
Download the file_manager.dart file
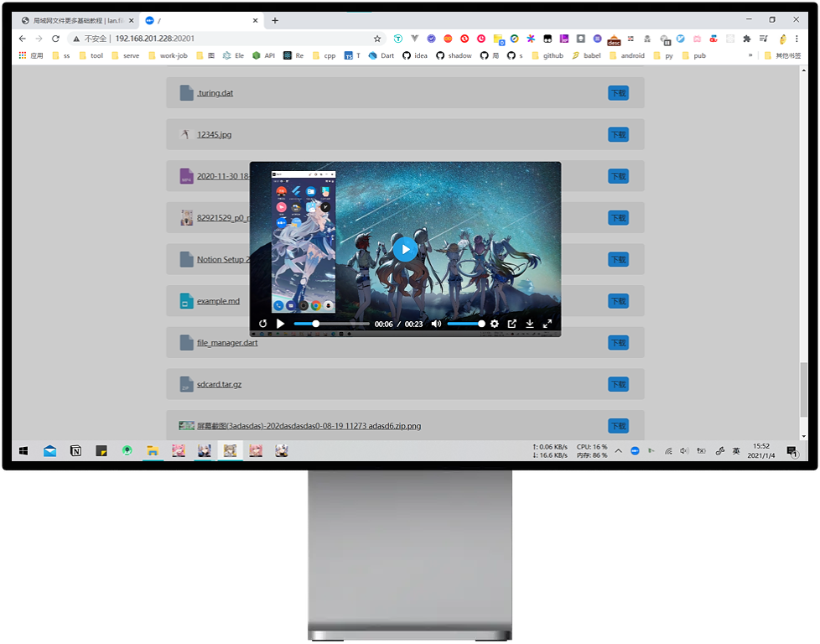[x=618, y=343]
